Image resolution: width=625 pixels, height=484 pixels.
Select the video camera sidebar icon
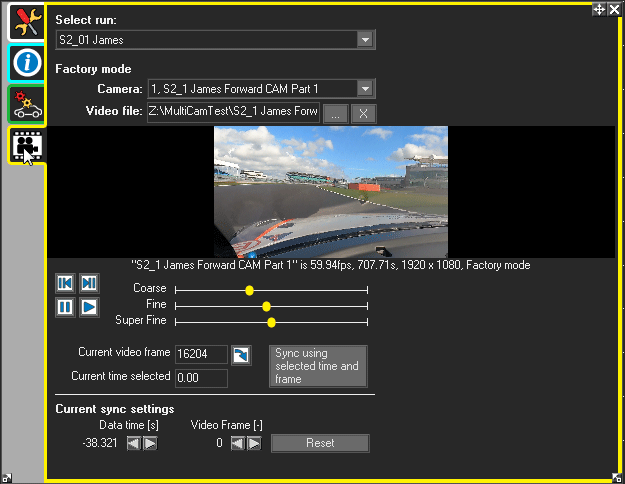pyautogui.click(x=23, y=146)
